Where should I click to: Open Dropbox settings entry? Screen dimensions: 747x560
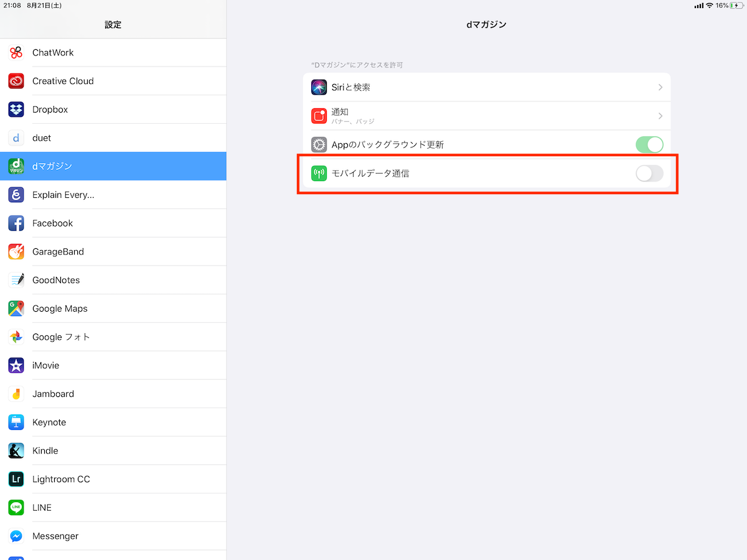[x=113, y=110]
